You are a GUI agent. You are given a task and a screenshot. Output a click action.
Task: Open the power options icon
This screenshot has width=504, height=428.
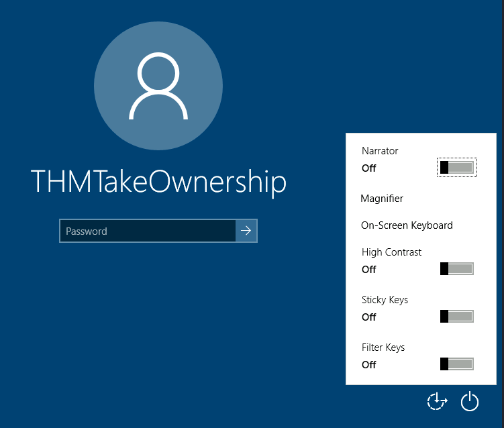pos(470,402)
